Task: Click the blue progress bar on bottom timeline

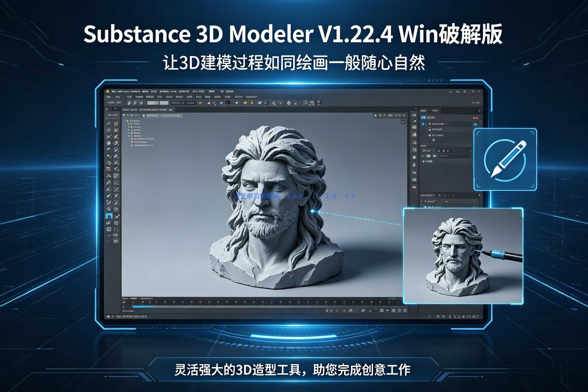Action: point(143,306)
